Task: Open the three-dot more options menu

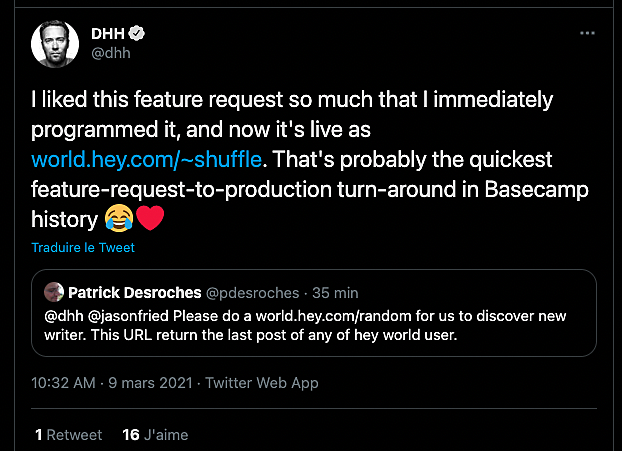Action: (587, 33)
